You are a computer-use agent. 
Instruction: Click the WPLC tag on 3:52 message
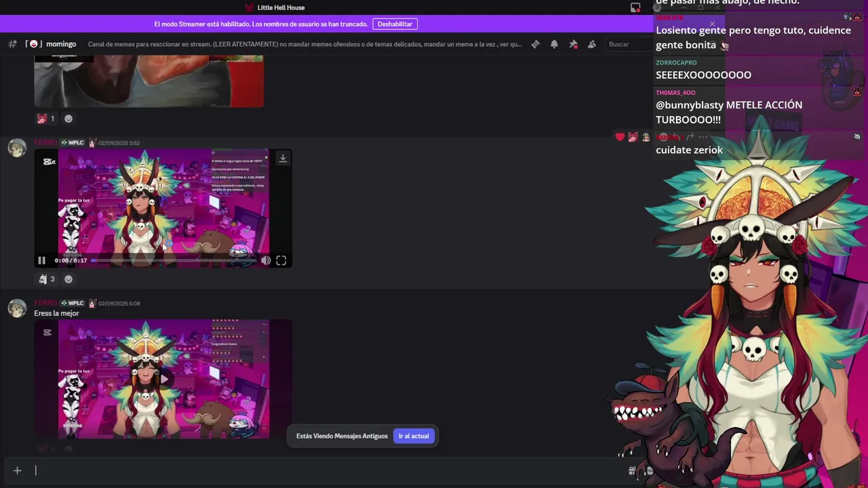[72, 143]
